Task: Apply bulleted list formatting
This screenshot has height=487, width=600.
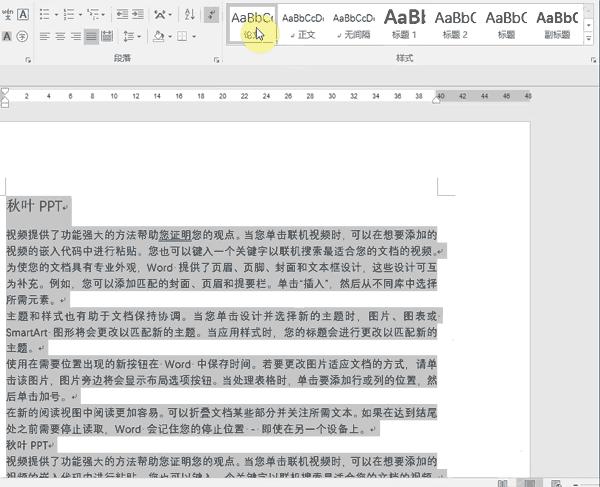Action: (45, 15)
